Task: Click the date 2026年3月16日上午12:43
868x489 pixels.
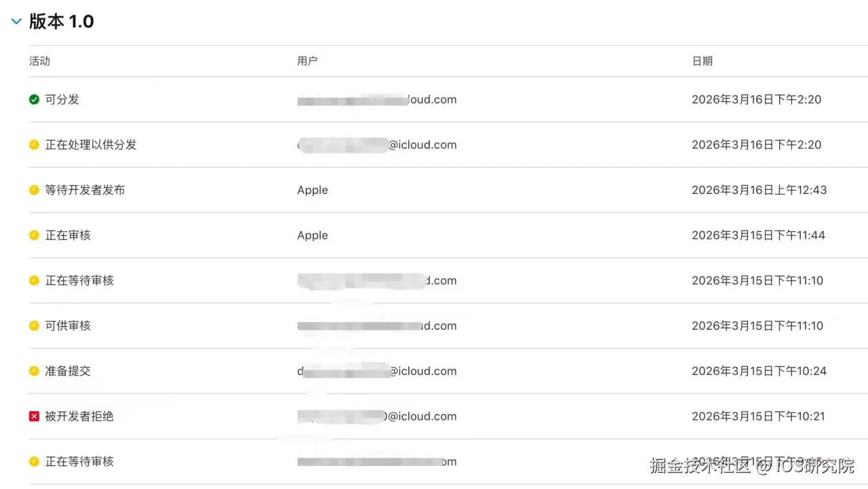Action: click(x=759, y=190)
